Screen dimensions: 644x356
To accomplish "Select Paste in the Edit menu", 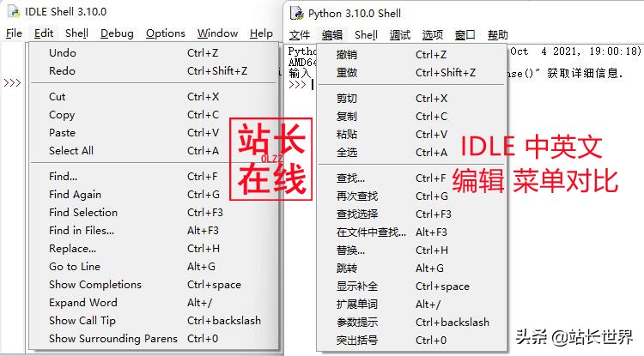I will click(155, 133).
